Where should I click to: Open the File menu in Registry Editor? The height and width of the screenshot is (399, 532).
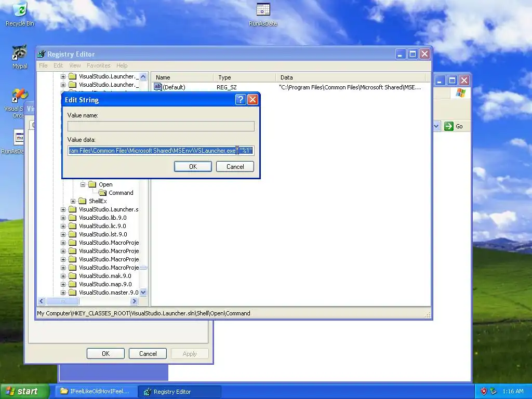pyautogui.click(x=43, y=65)
